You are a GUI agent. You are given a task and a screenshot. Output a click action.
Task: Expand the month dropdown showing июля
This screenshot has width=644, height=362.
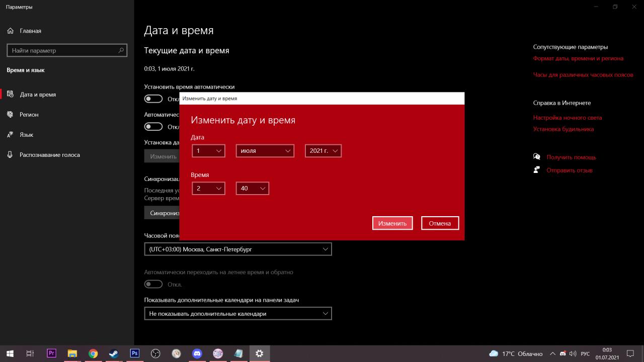(x=265, y=151)
